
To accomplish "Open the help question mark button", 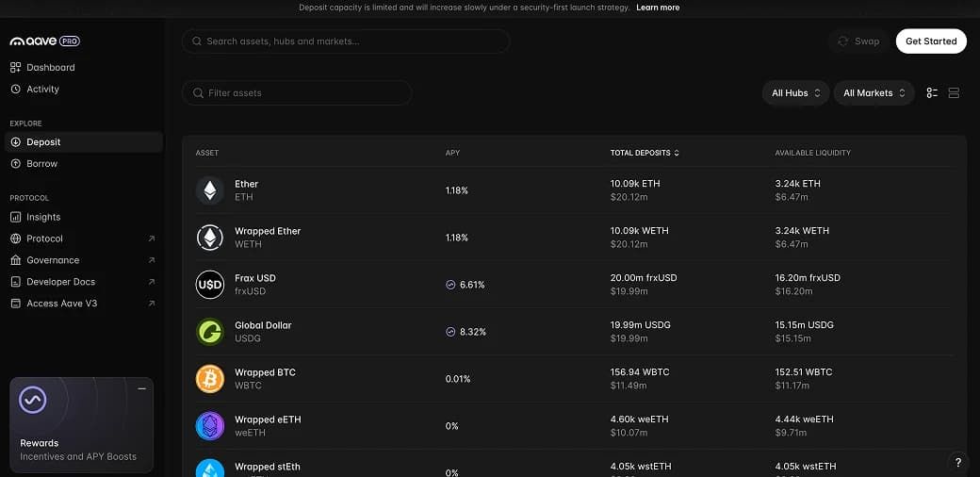I will point(958,463).
